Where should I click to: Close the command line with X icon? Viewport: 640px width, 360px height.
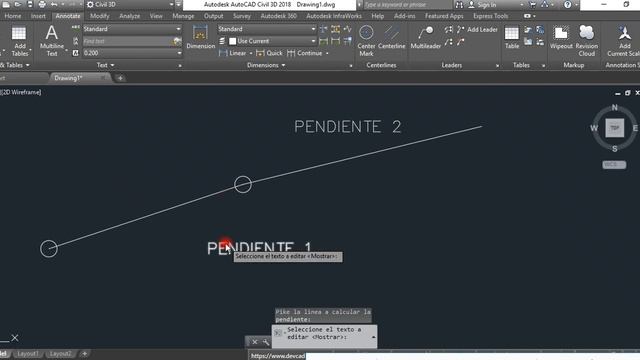[255, 342]
